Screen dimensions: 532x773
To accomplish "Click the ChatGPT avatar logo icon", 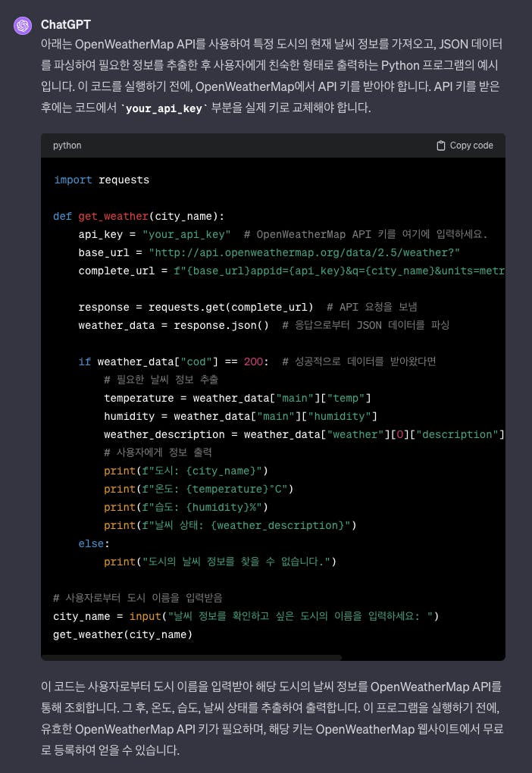I will click(23, 25).
